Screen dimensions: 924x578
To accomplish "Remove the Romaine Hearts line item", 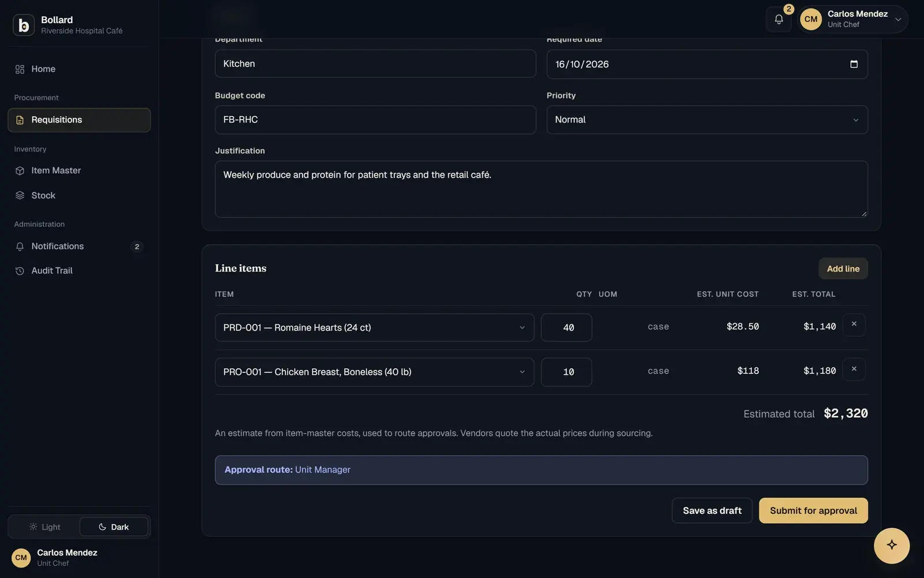I will [854, 324].
